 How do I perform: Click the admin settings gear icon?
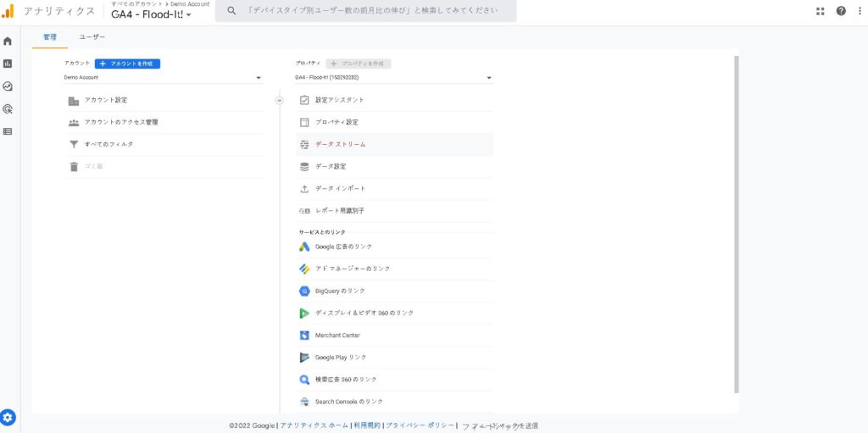pos(8,417)
